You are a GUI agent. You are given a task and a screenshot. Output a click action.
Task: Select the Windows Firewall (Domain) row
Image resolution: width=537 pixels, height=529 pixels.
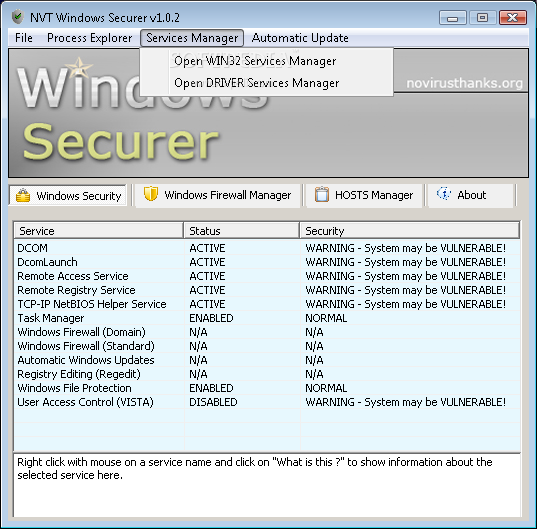pyautogui.click(x=267, y=332)
